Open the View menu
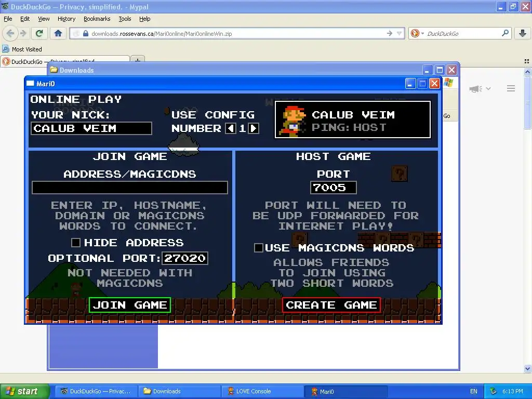 [44, 19]
